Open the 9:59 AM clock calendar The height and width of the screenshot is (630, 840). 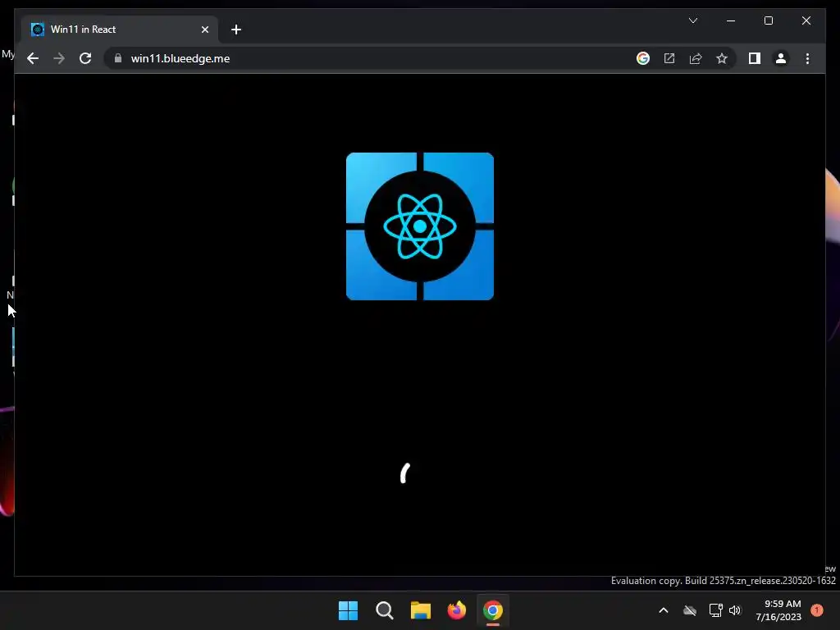pyautogui.click(x=778, y=610)
